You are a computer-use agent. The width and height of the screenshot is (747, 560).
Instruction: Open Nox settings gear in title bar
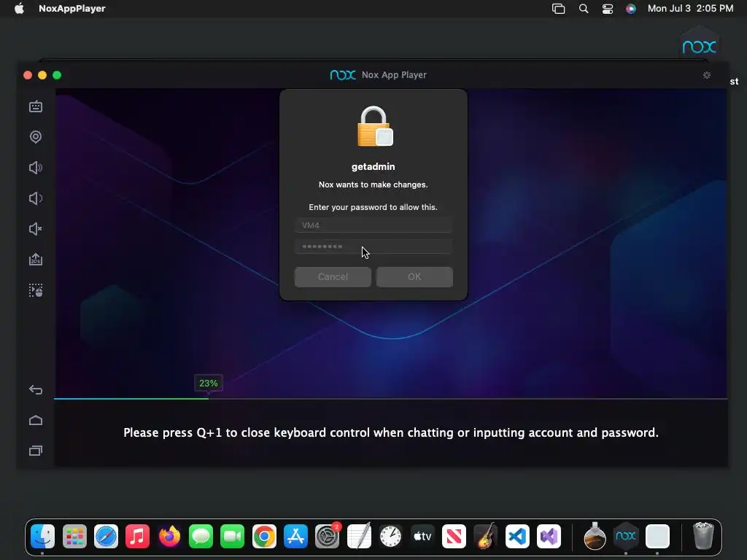(x=707, y=75)
